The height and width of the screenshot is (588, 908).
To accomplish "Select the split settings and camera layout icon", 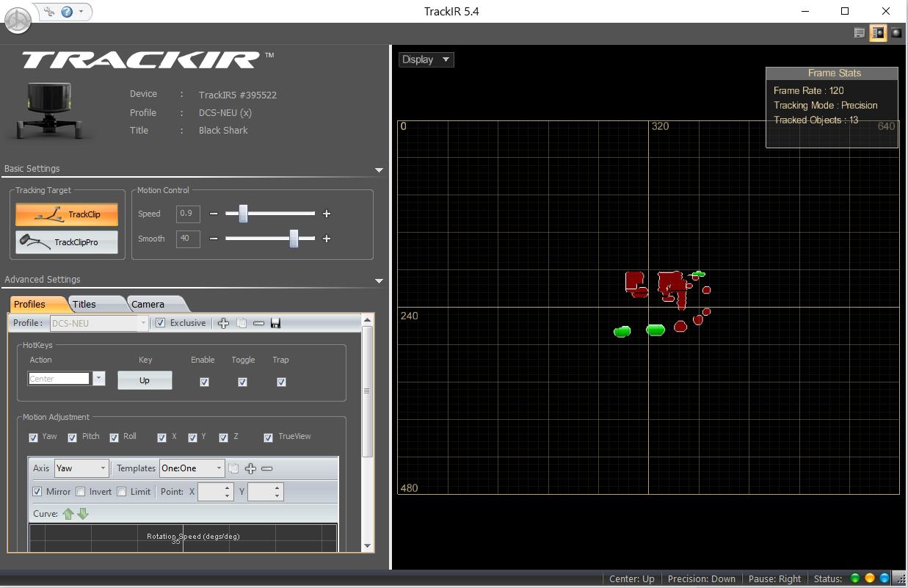I will tap(878, 33).
